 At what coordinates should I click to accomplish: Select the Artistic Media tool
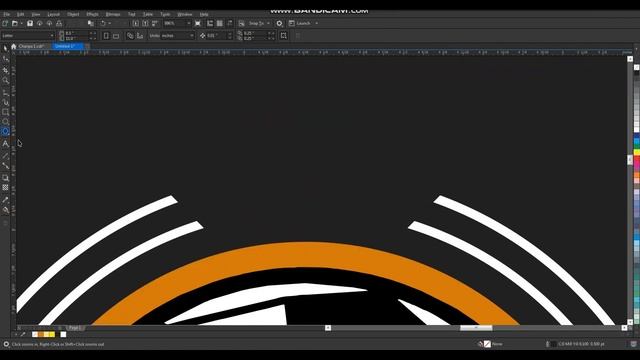[5, 102]
